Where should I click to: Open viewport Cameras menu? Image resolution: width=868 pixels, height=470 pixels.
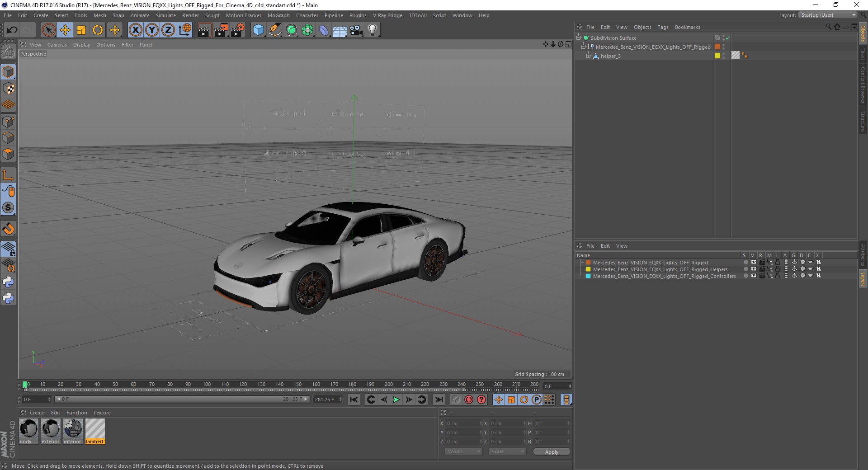(57, 45)
